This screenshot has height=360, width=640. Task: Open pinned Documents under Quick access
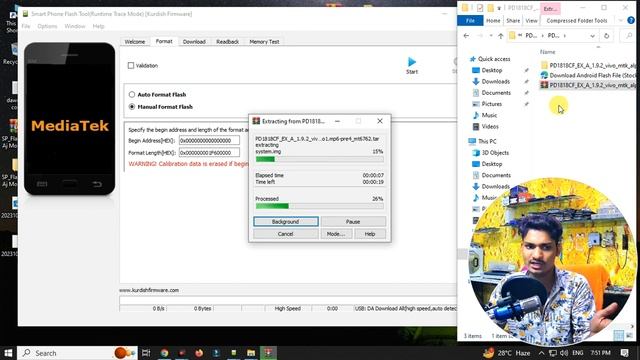[x=496, y=93]
